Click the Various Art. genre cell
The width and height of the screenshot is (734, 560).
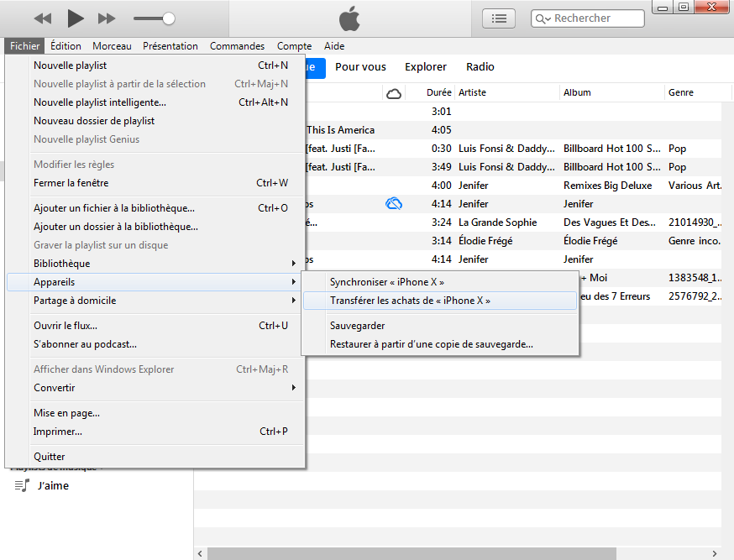(695, 186)
